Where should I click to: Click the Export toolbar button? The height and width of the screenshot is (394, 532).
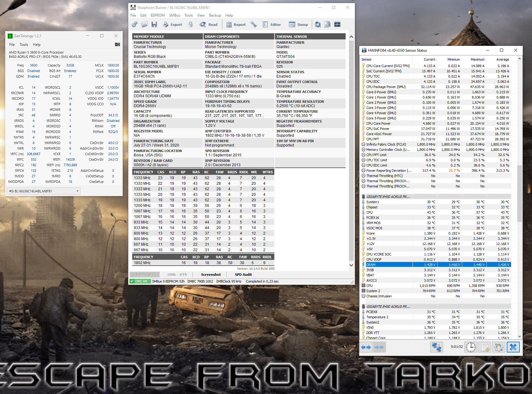173,25
